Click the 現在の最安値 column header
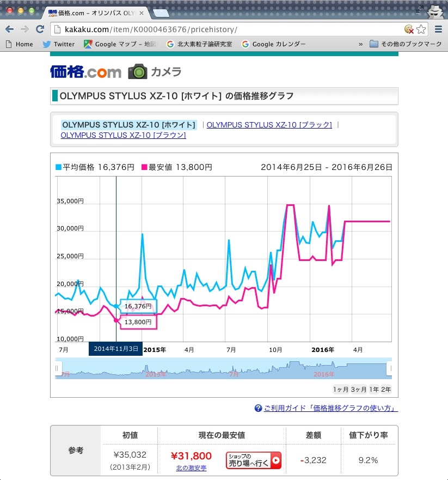 click(222, 435)
